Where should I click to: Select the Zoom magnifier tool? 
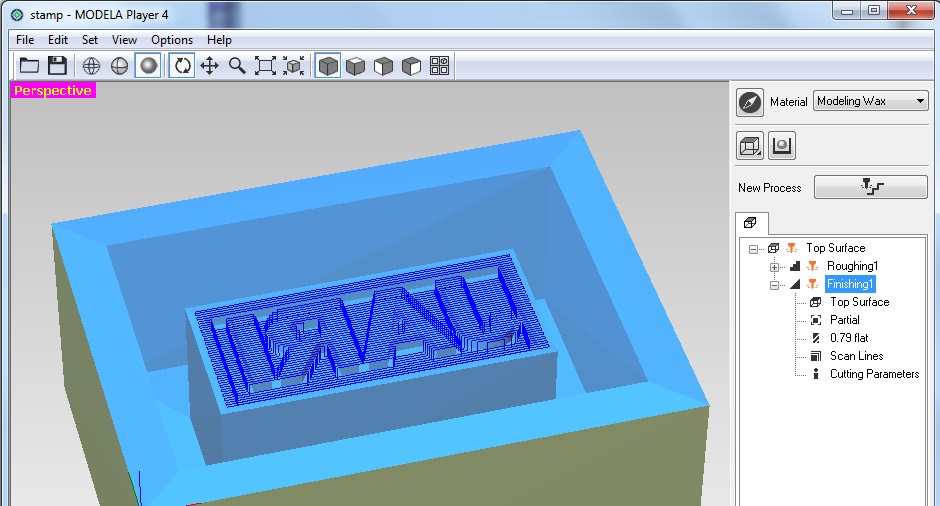(237, 65)
